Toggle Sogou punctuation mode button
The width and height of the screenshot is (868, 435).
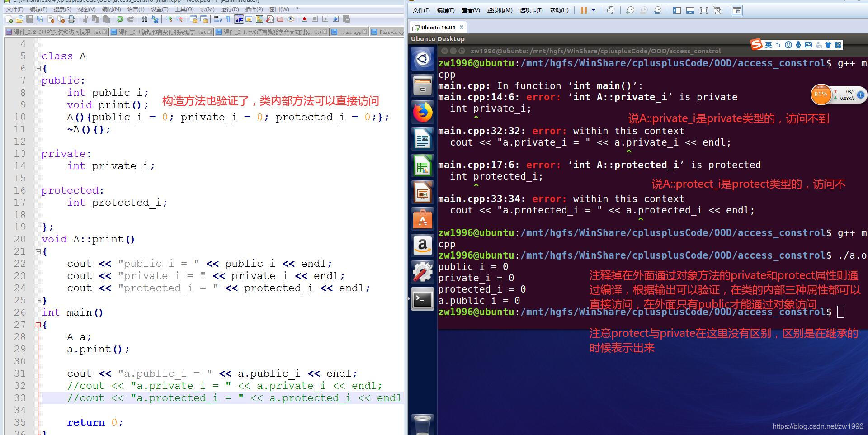(778, 45)
